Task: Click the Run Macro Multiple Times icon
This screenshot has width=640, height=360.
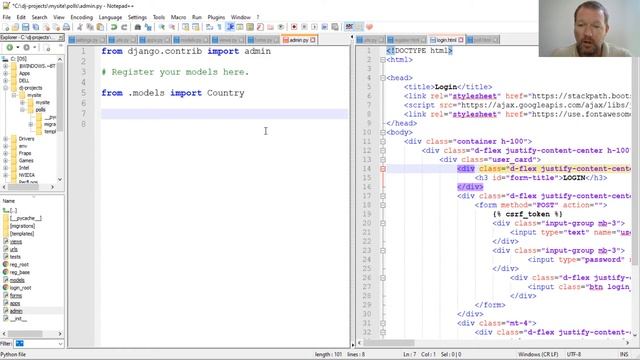Action: 324,27
